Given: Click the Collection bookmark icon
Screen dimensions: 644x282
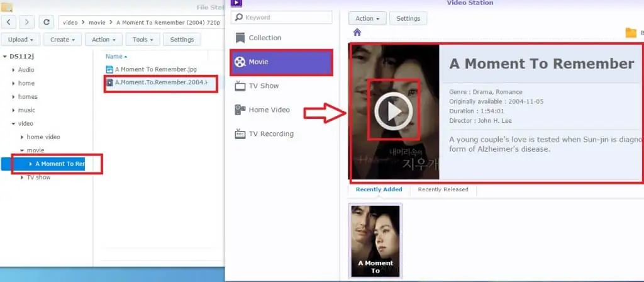Looking at the screenshot, I should tap(240, 38).
